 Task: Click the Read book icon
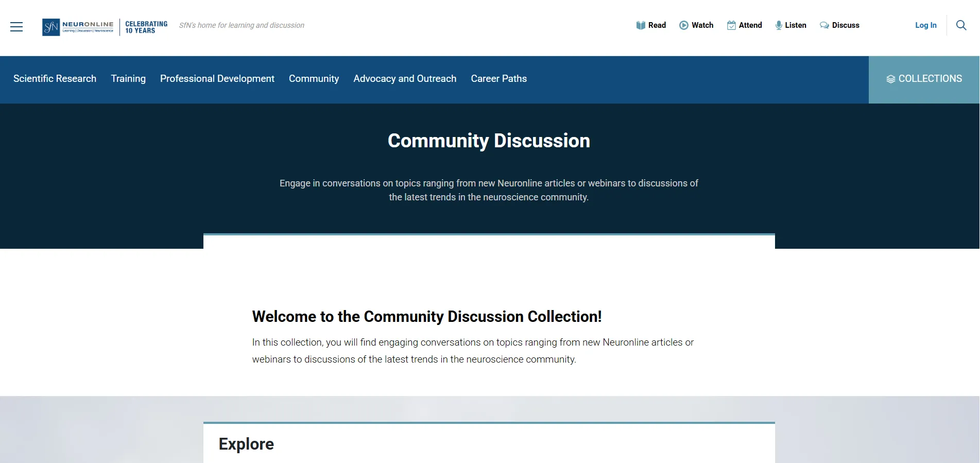(x=641, y=25)
